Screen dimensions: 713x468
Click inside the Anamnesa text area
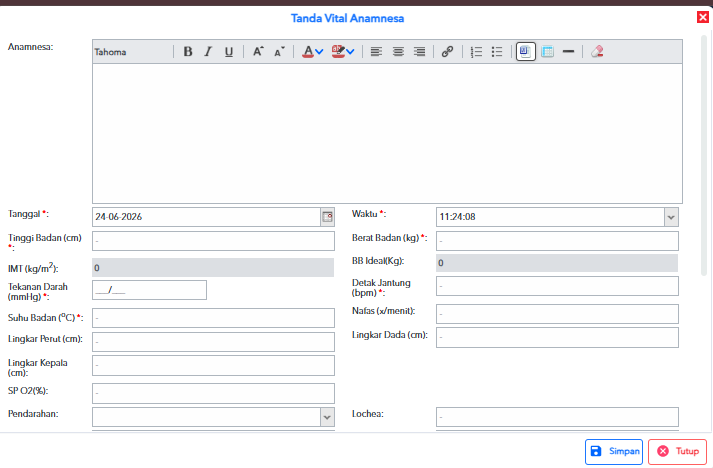tap(387, 133)
